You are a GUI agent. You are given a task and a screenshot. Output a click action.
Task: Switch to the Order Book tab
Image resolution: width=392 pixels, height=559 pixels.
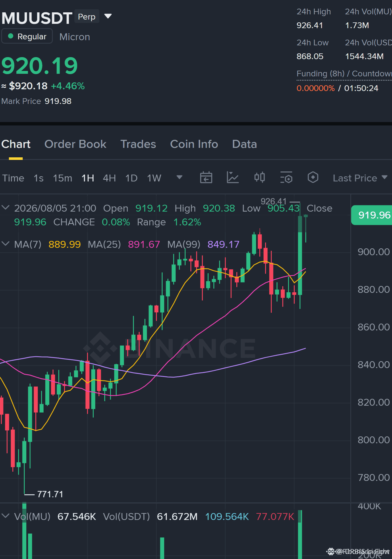[x=75, y=144]
